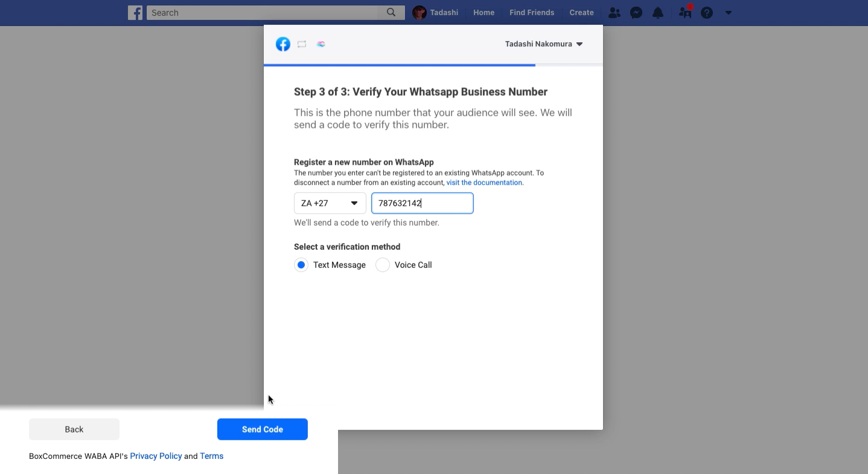Screen dimensions: 868x474
Task: Click the groups icon with red badge
Action: (685, 12)
